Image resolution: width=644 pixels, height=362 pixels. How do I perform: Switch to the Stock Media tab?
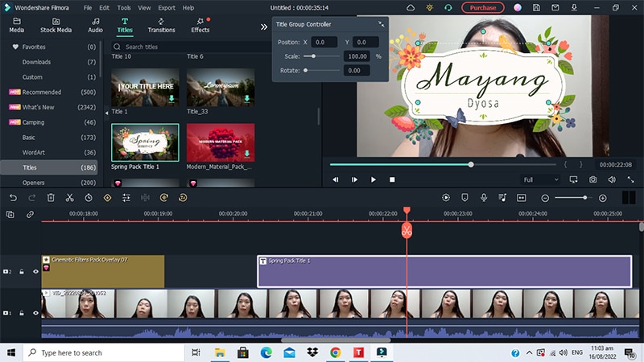(x=56, y=26)
